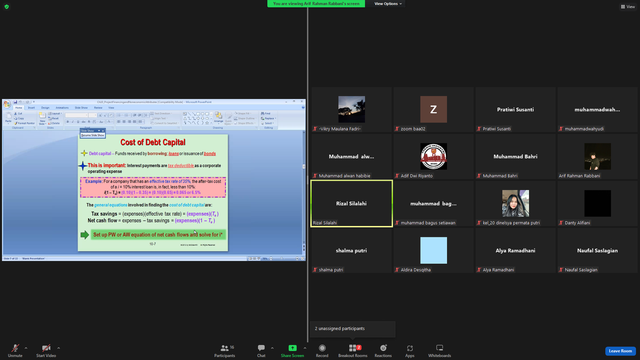This screenshot has width=640, height=360.
Task: Click the Leave Room button
Action: click(620, 351)
